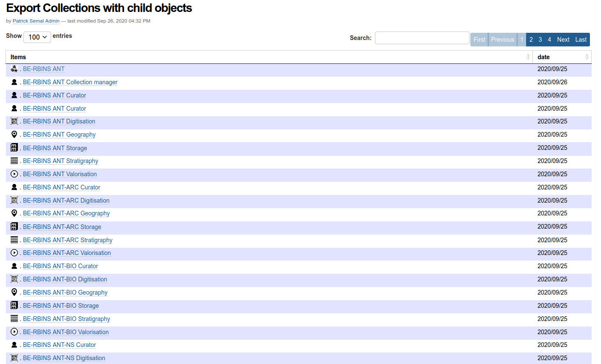Click layers icon beside ANT Stratigraphy
601x364 pixels.
pyautogui.click(x=14, y=161)
